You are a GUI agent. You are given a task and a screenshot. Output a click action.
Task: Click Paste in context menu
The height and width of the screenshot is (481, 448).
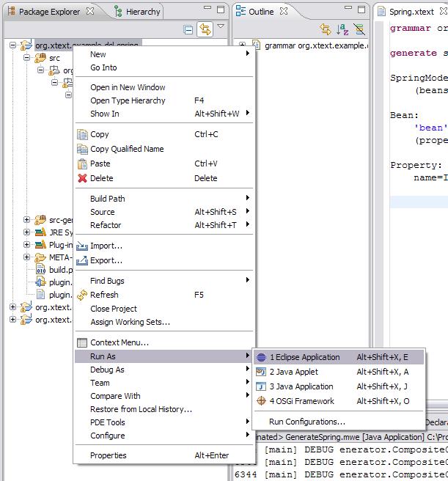(x=164, y=164)
